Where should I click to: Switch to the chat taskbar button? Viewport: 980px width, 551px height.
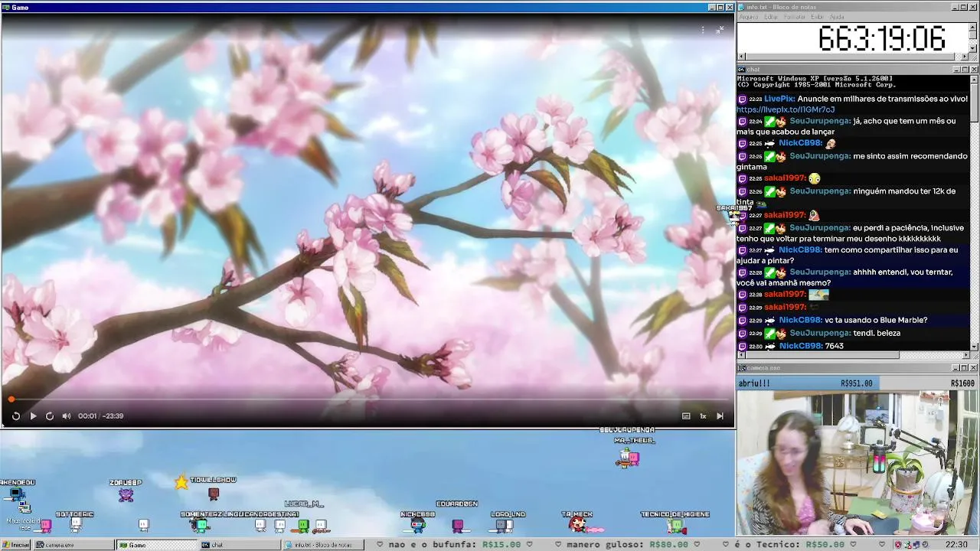(x=238, y=545)
